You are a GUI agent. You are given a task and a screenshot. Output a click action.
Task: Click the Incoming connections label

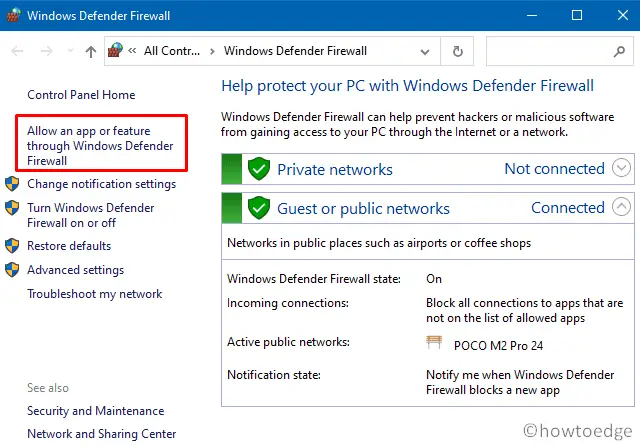pyautogui.click(x=288, y=303)
